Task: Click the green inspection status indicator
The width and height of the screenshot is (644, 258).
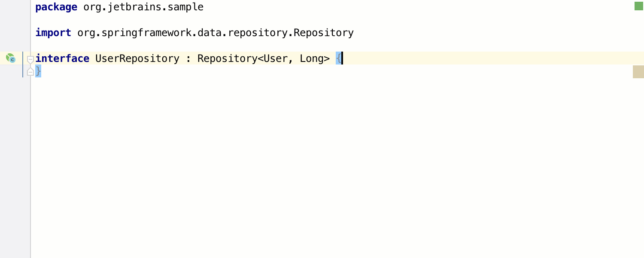Action: pyautogui.click(x=638, y=6)
